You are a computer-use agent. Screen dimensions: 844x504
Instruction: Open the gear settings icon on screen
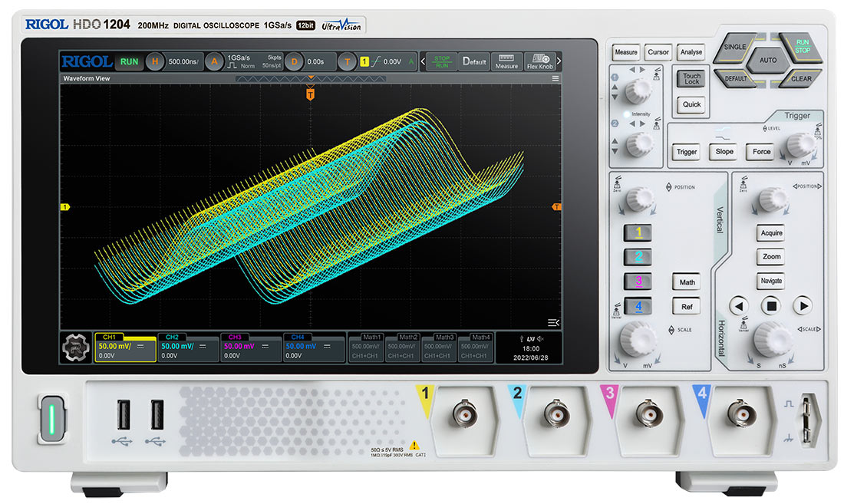tap(75, 348)
